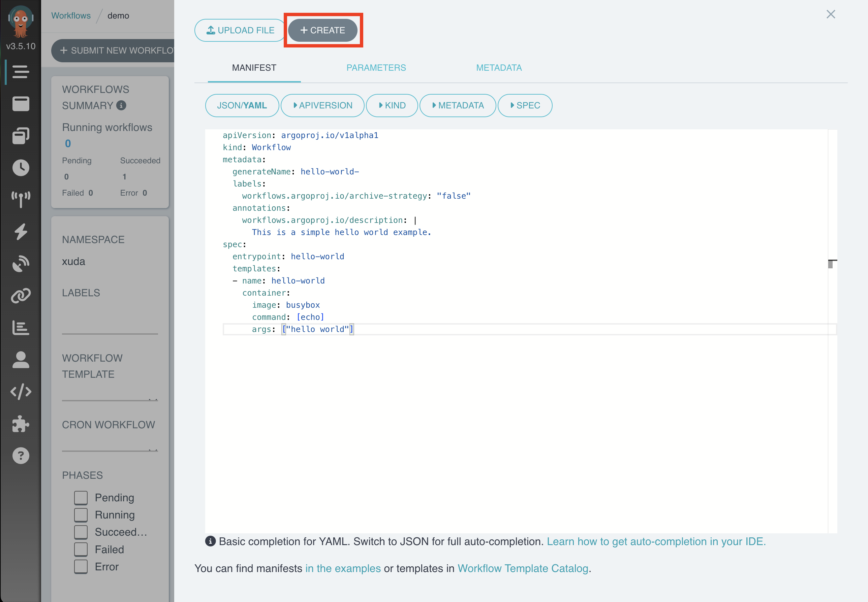Open API Docs code brackets icon
Image resolution: width=868 pixels, height=602 pixels.
pyautogui.click(x=20, y=392)
